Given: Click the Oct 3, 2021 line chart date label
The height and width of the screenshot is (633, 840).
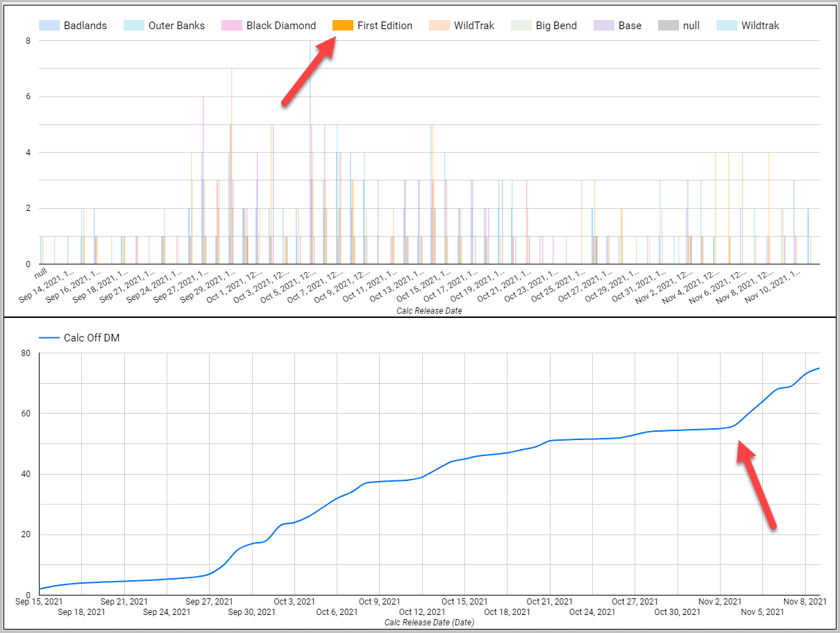Looking at the screenshot, I should (x=294, y=602).
